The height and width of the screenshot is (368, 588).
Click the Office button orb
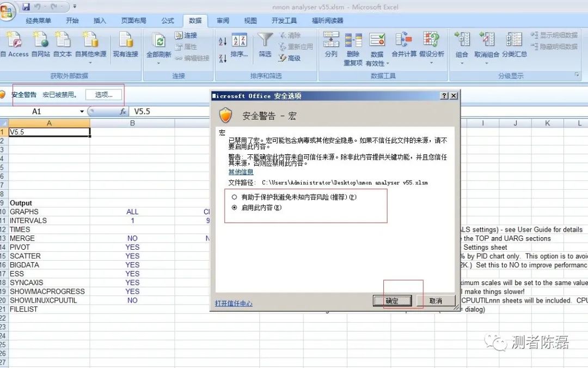pyautogui.click(x=7, y=11)
